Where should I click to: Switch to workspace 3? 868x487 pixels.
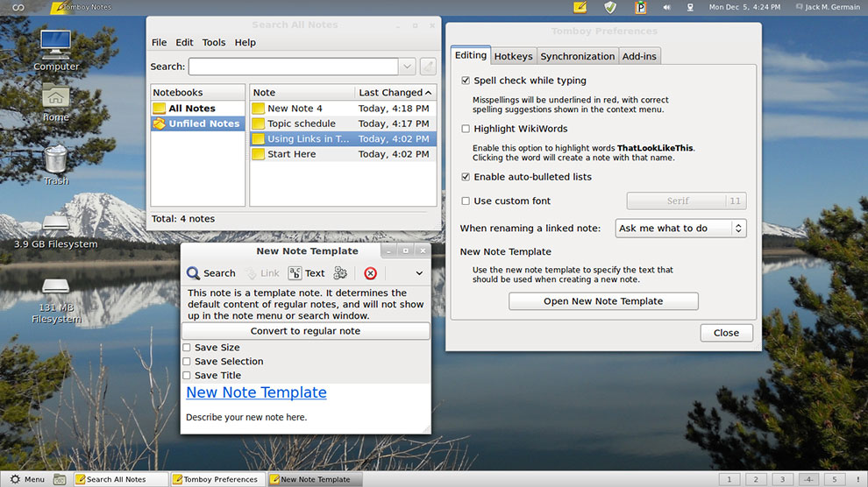click(x=782, y=479)
